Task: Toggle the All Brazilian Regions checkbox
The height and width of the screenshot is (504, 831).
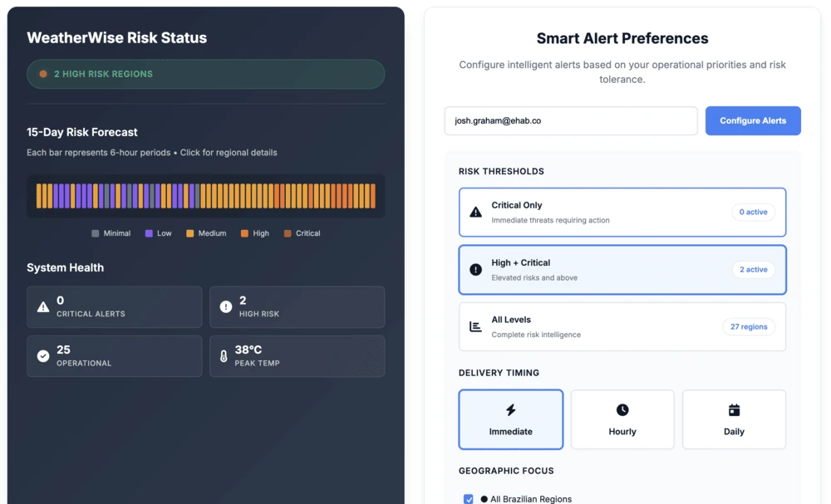Action: pyautogui.click(x=469, y=499)
